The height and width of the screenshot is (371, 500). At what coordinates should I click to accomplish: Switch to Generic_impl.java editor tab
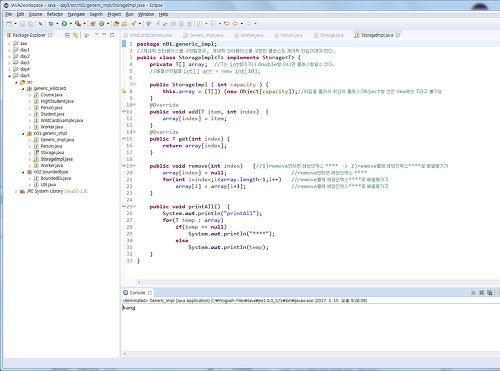203,35
